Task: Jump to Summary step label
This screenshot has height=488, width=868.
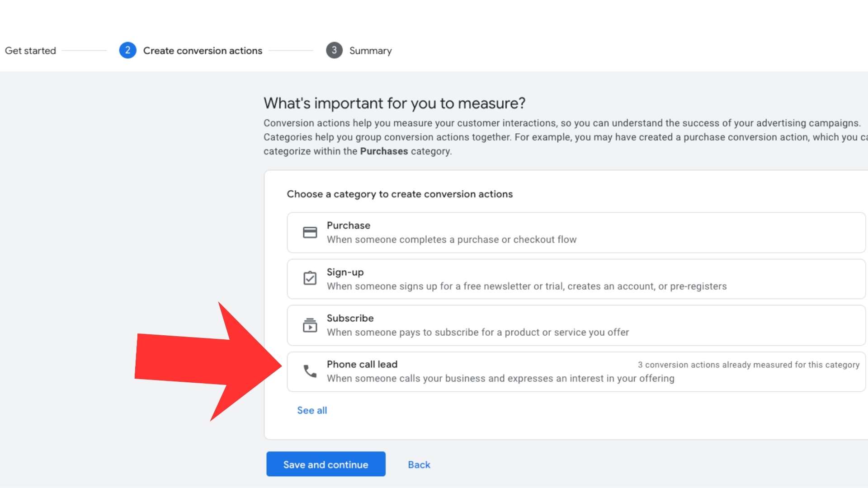Action: click(370, 51)
